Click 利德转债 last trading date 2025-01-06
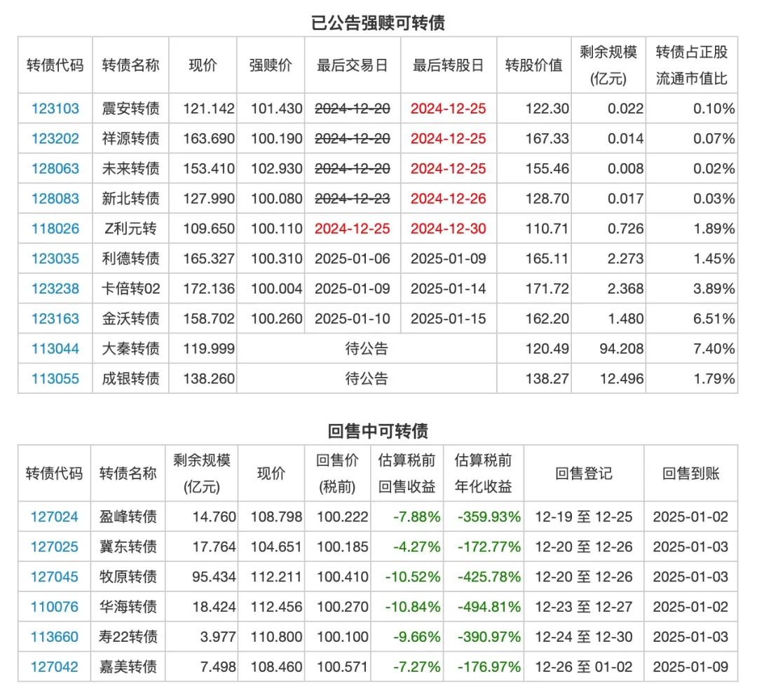The height and width of the screenshot is (700, 757). coord(353,259)
